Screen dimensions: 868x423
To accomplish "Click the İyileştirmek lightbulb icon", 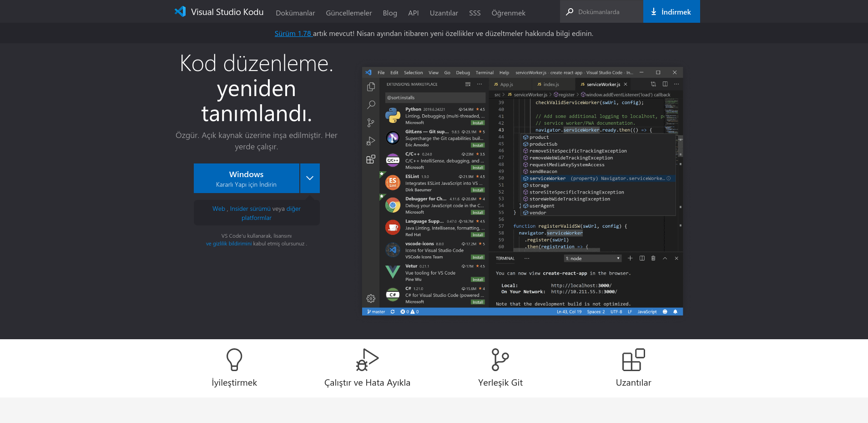I will coord(234,360).
